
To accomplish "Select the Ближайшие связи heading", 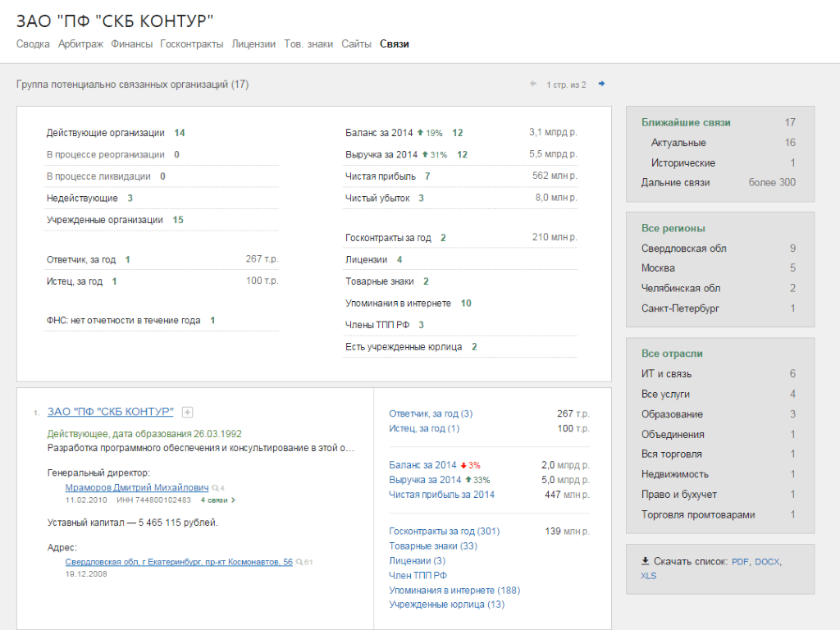I will (x=686, y=123).
